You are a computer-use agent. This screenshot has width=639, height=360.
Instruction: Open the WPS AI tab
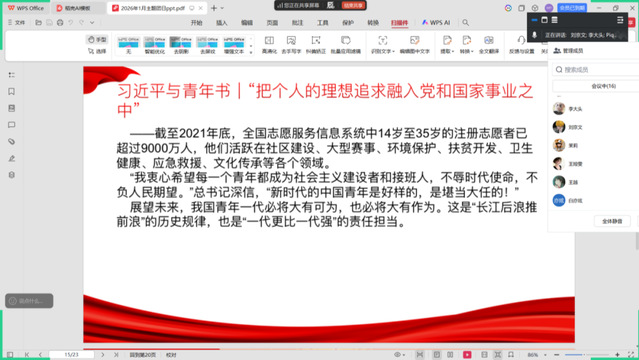[436, 22]
